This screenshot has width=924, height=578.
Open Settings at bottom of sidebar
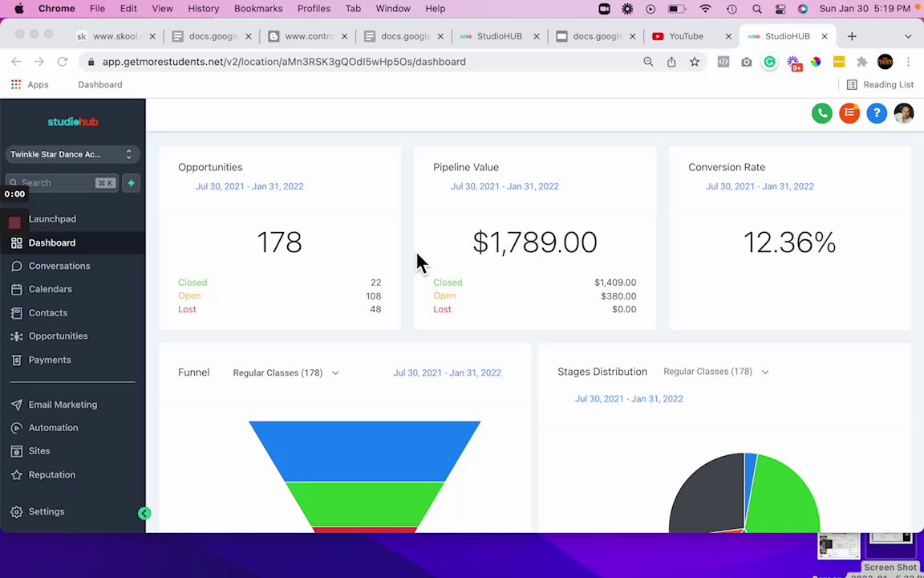46,512
